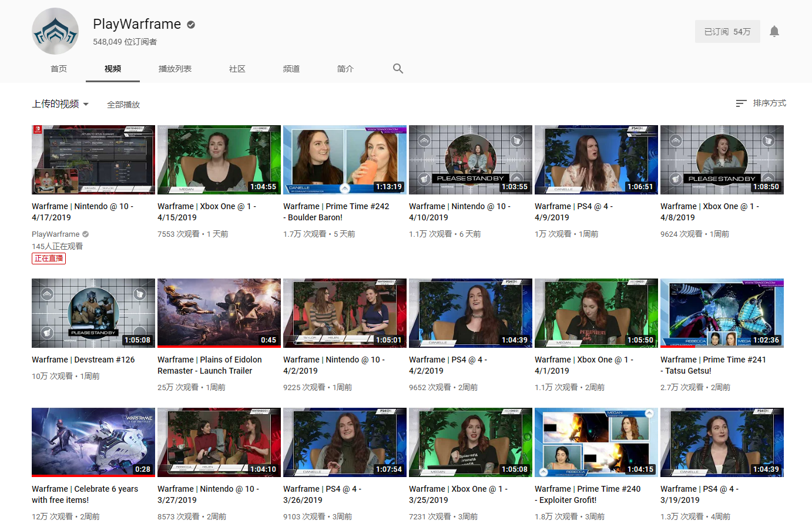Image resolution: width=812 pixels, height=527 pixels.
Task: Click the 1:04:15 Prime Time #240 thumbnail
Action: click(596, 442)
